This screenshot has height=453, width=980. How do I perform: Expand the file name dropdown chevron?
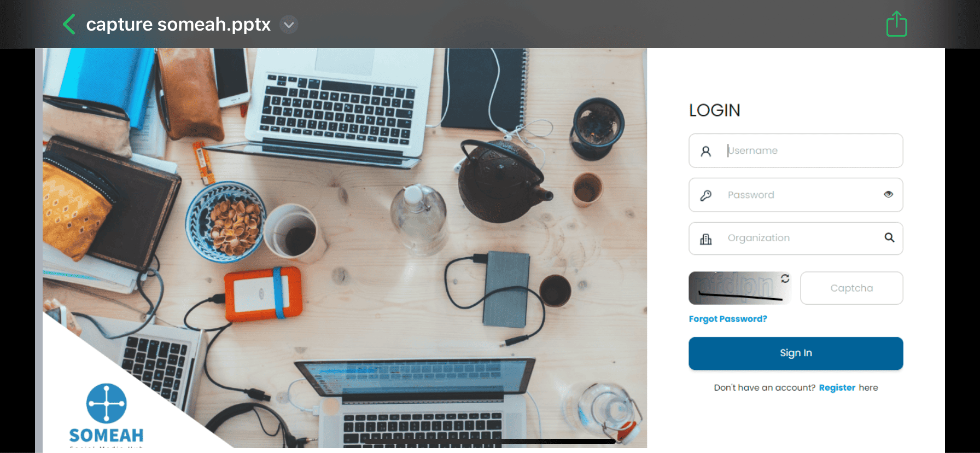pos(289,25)
